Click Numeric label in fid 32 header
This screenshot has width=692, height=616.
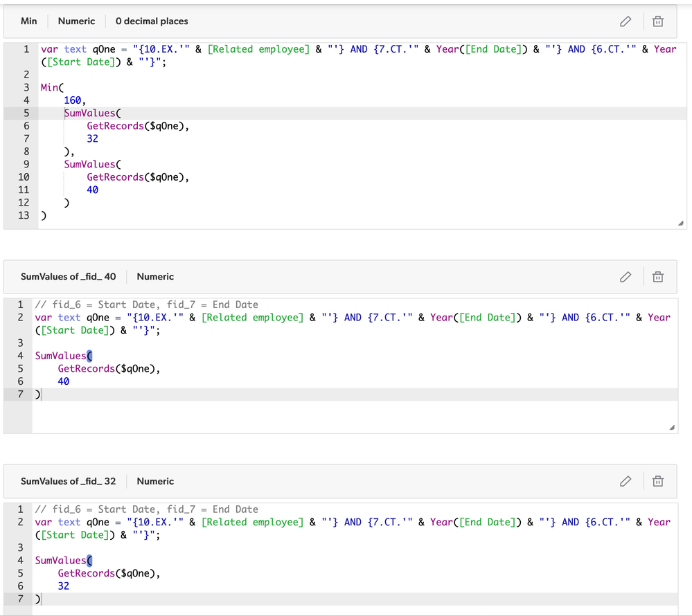point(155,481)
